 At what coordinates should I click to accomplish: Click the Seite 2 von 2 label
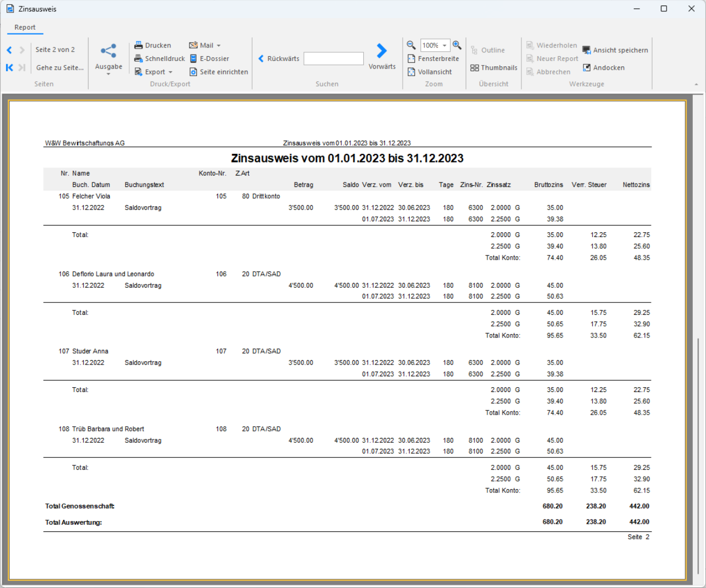click(x=55, y=50)
